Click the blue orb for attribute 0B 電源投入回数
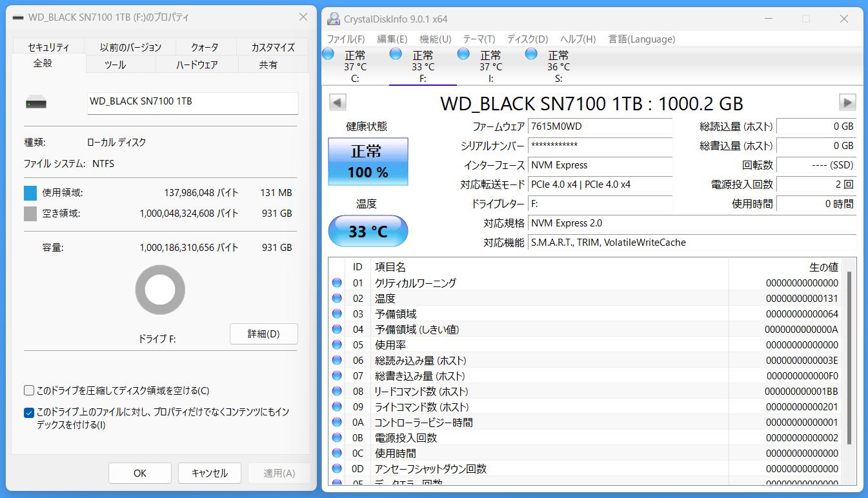 [x=337, y=437]
